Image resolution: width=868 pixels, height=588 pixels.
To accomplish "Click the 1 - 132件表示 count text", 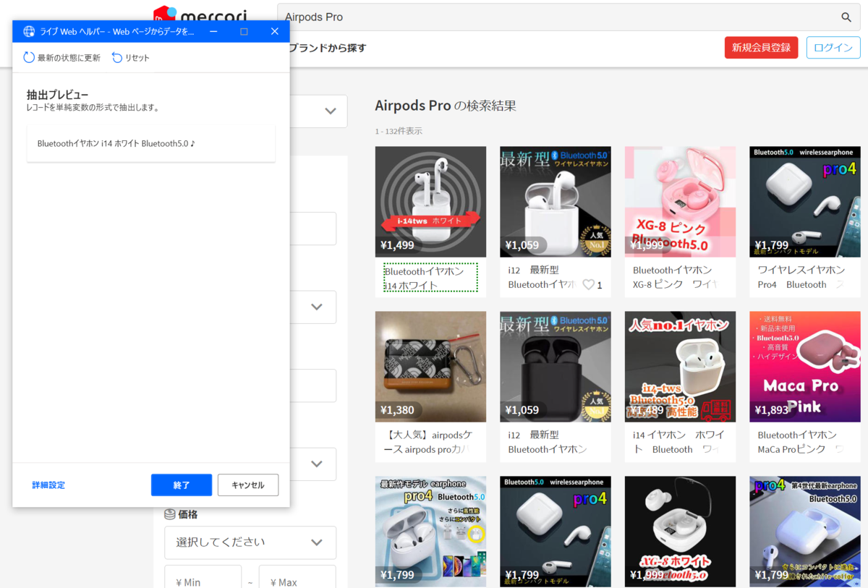I will 399,131.
